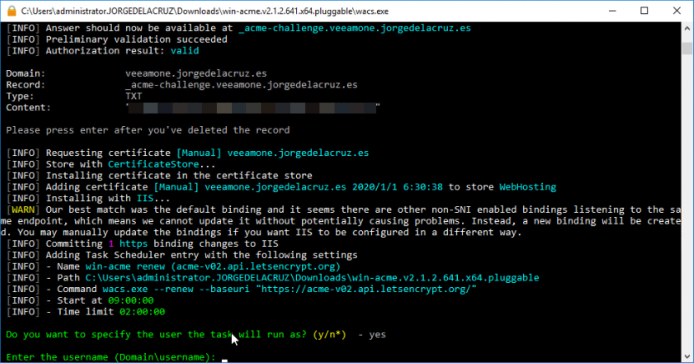The width and height of the screenshot is (694, 363).
Task: Click the username prompt input cursor
Action: pyautogui.click(x=225, y=359)
